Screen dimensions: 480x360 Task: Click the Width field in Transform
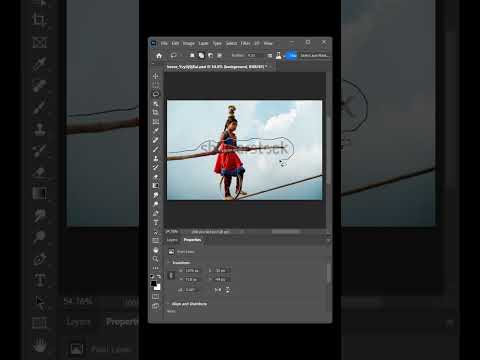point(192,271)
